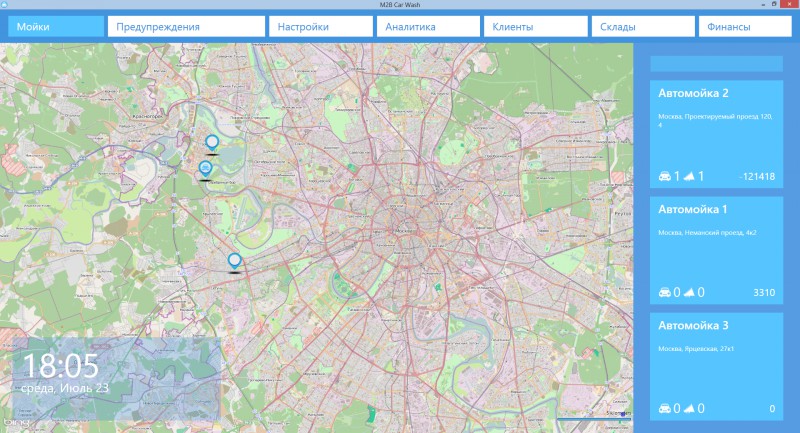Open the Клиенты section

pos(536,27)
